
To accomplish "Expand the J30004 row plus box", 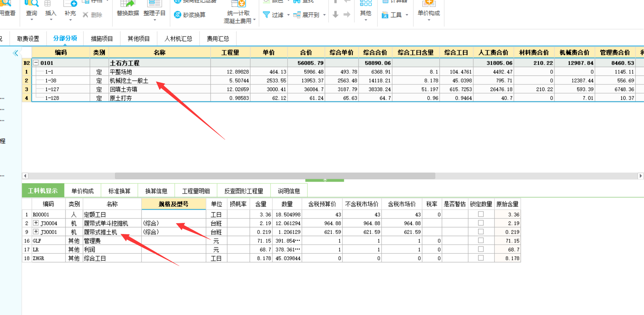I will (36, 223).
